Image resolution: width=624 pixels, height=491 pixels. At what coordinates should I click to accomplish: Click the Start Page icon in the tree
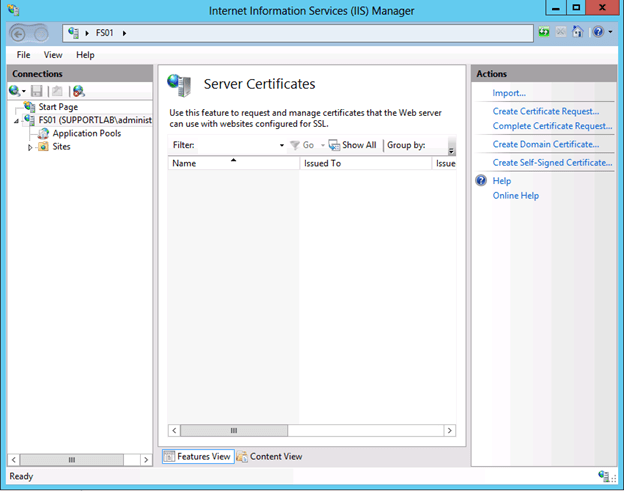point(29,106)
